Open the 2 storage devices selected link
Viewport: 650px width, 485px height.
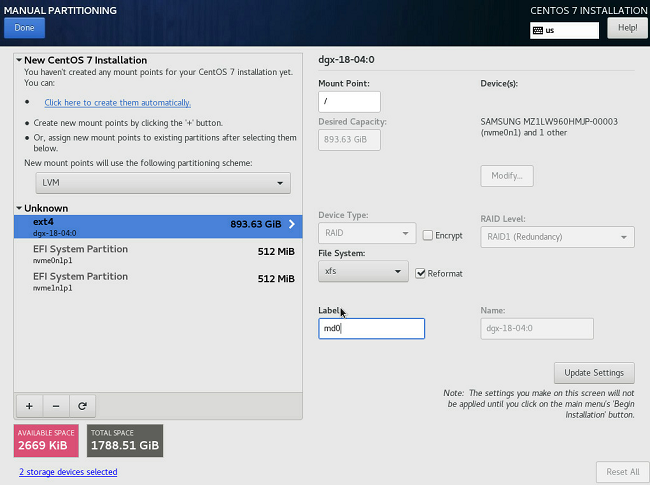[x=68, y=472]
